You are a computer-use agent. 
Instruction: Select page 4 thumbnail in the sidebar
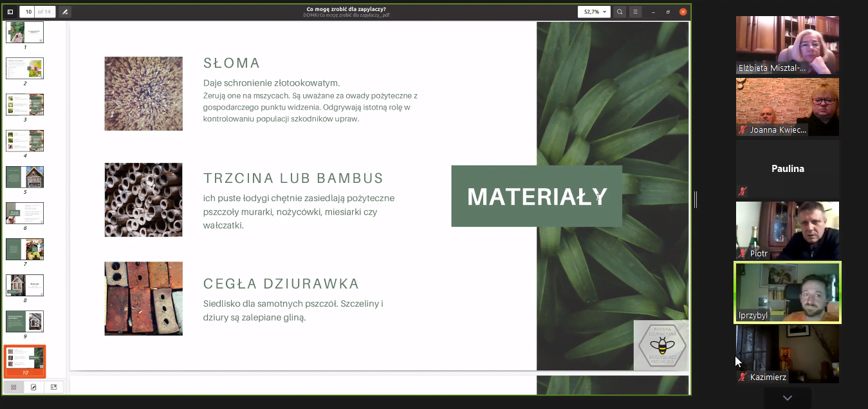(x=25, y=140)
